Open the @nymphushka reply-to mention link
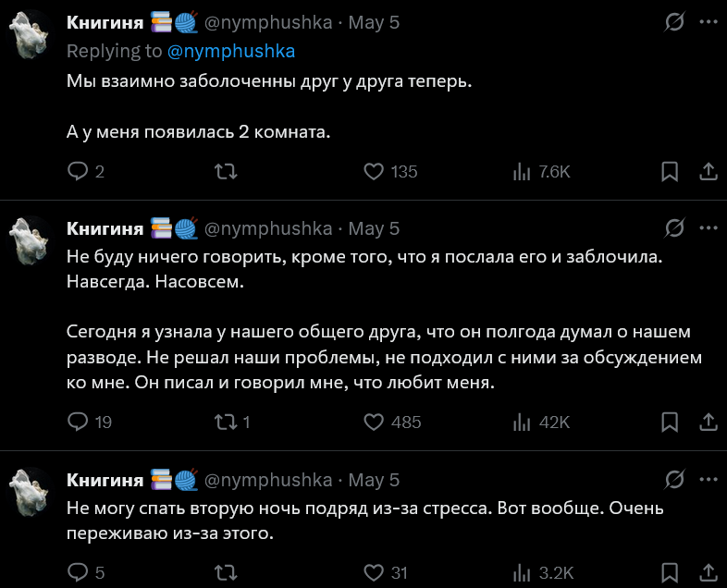The image size is (727, 588). click(x=233, y=51)
